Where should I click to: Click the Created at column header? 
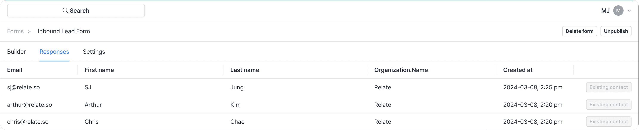tap(517, 70)
